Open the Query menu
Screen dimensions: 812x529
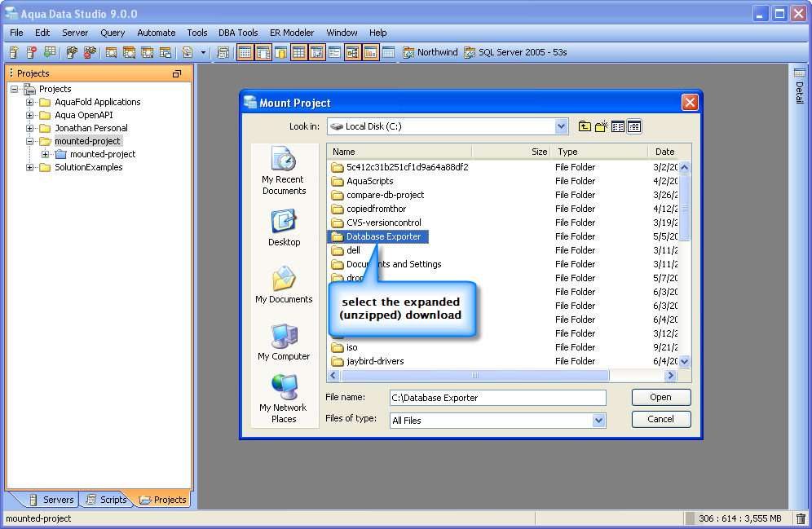113,33
